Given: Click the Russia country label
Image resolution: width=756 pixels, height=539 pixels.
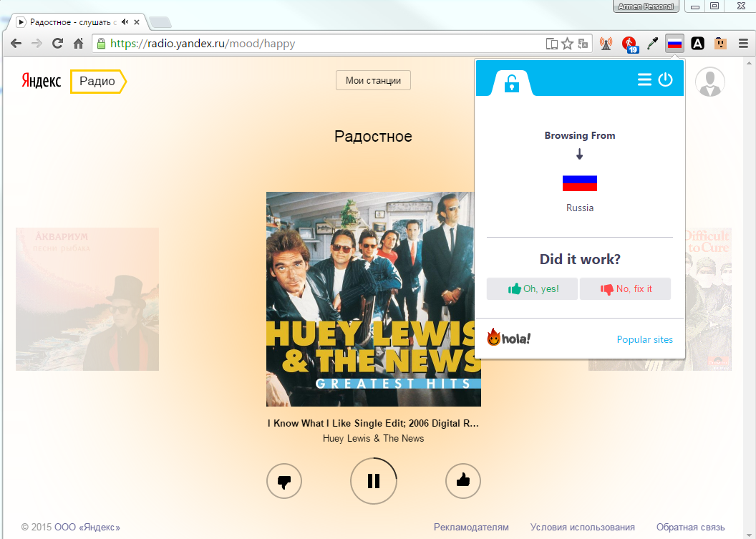Looking at the screenshot, I should 580,208.
